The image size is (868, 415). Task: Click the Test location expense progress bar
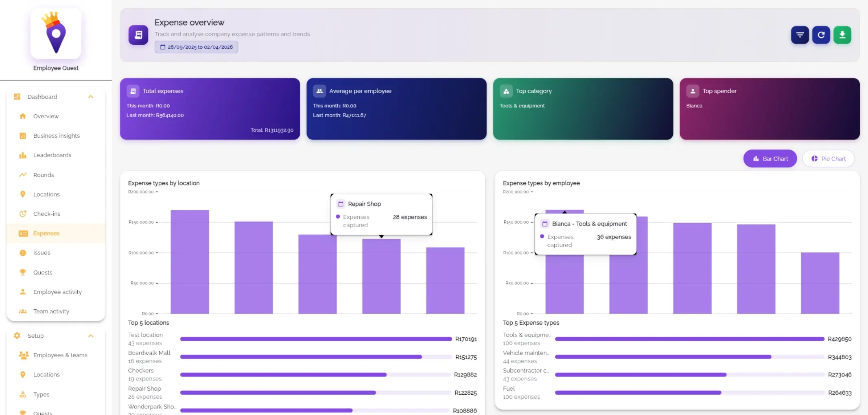pos(316,339)
